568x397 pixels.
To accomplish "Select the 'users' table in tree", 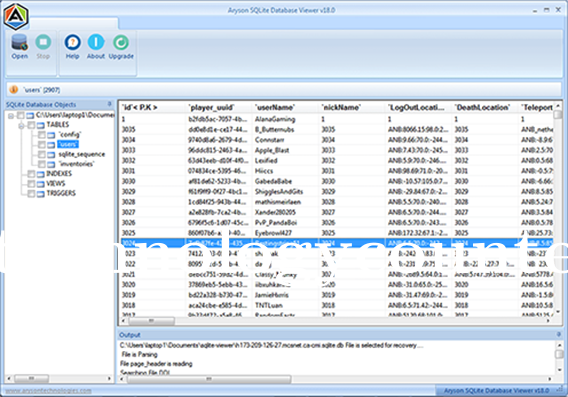I will (x=68, y=145).
